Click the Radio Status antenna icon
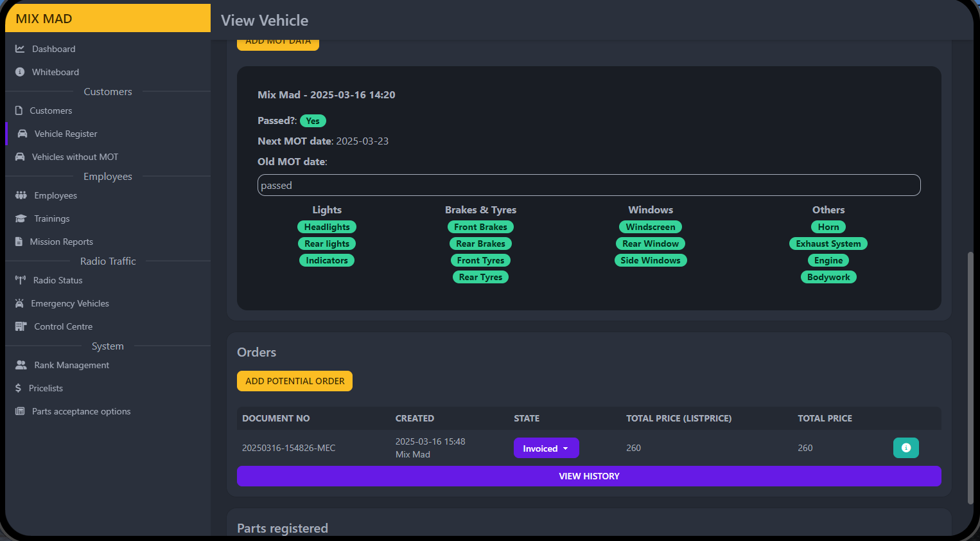Viewport: 980px width, 541px height. click(x=21, y=280)
